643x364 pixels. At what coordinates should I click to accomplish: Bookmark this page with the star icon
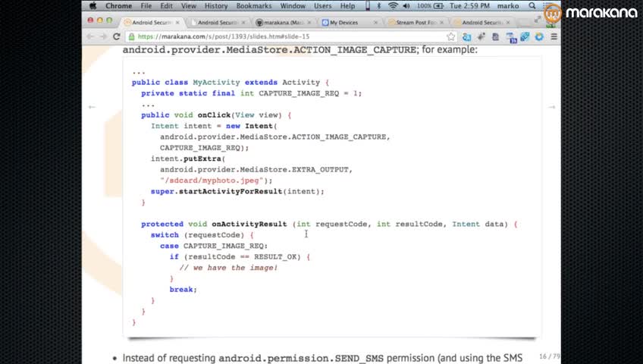450,37
